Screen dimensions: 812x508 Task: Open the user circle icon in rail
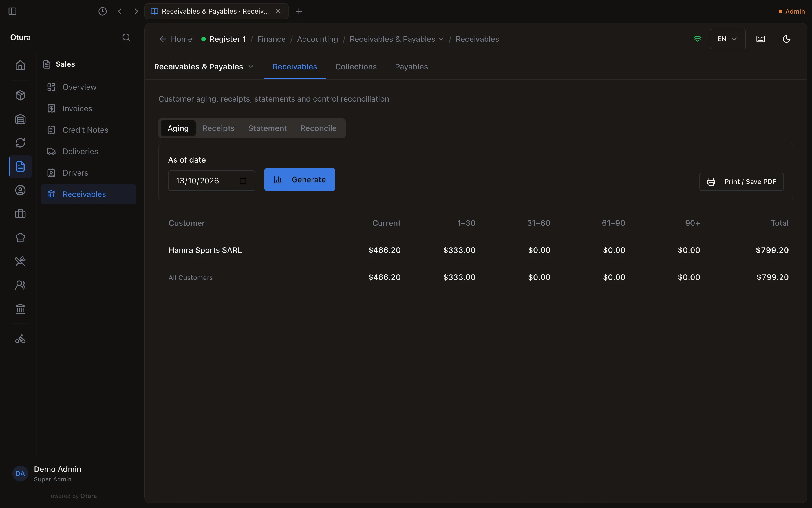20,190
